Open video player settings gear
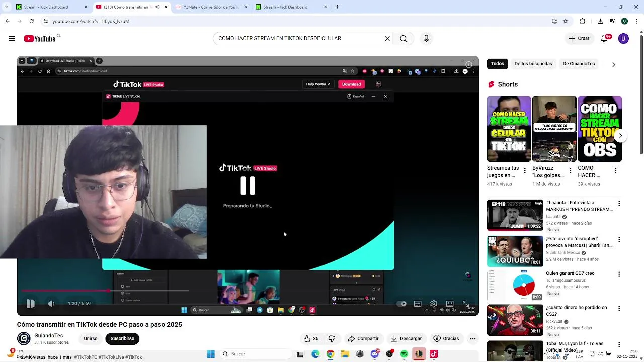Viewport: 644px width, 362px height. coord(434,304)
